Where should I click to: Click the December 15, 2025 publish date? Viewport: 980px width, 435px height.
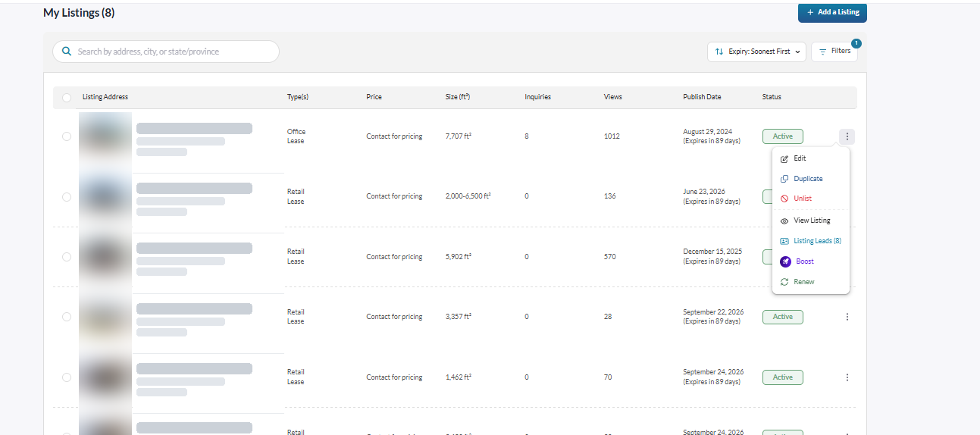(x=712, y=252)
